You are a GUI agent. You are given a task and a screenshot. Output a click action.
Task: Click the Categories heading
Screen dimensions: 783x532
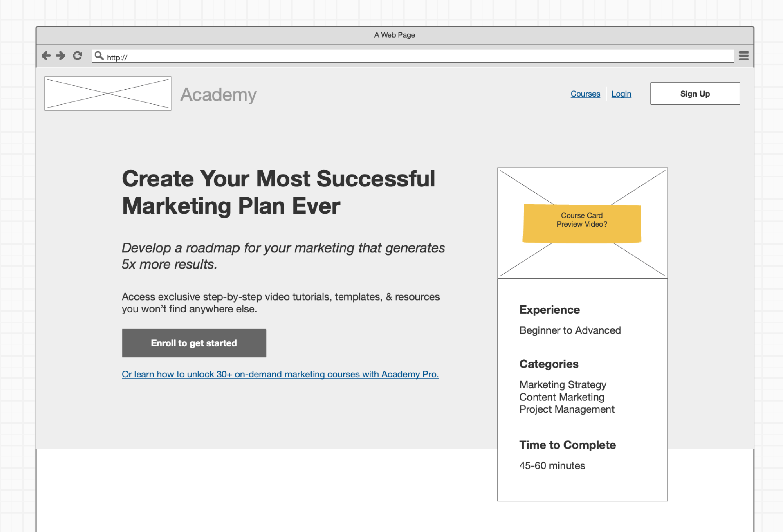point(549,364)
